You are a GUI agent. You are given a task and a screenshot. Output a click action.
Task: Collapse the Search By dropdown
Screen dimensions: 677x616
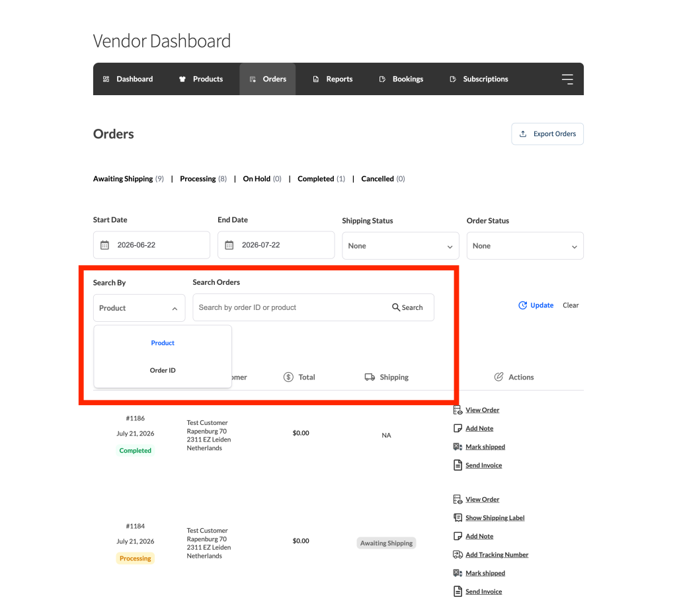[139, 308]
